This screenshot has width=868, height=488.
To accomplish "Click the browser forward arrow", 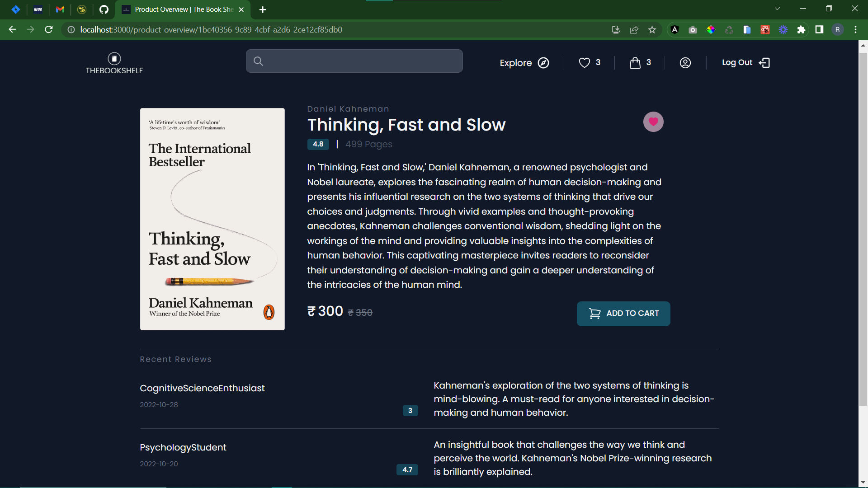I will point(30,30).
